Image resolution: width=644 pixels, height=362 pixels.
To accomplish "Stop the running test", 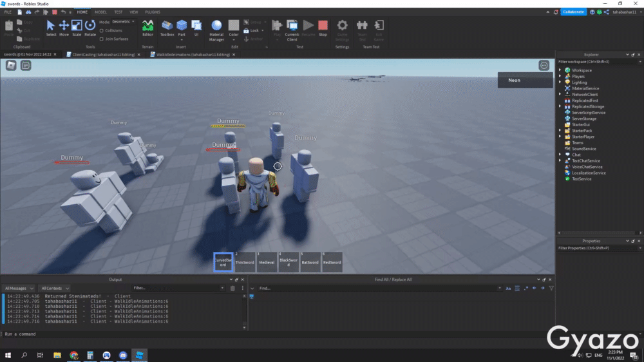I will [x=323, y=28].
